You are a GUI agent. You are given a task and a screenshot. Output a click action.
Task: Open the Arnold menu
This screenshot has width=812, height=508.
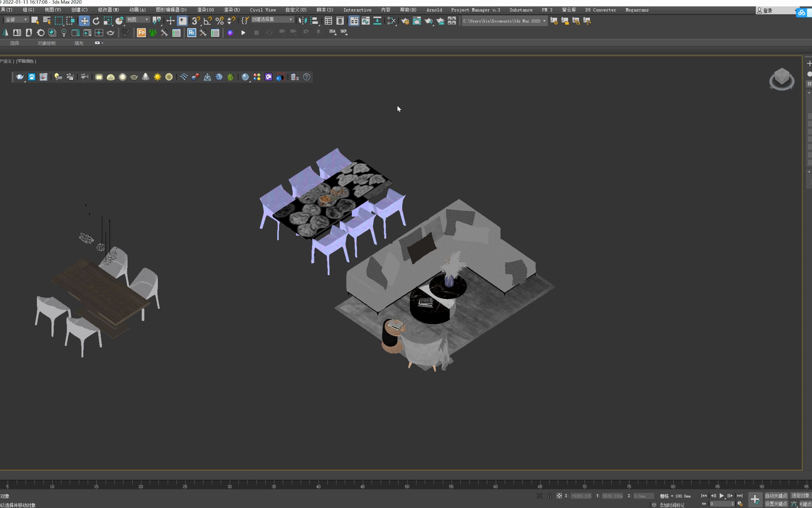click(434, 10)
